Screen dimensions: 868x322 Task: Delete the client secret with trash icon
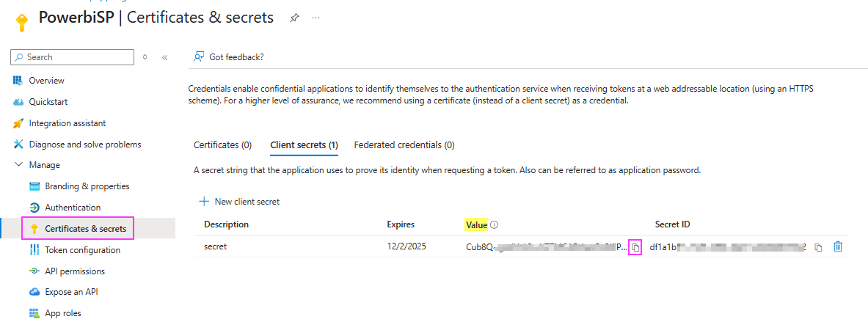[x=838, y=246]
